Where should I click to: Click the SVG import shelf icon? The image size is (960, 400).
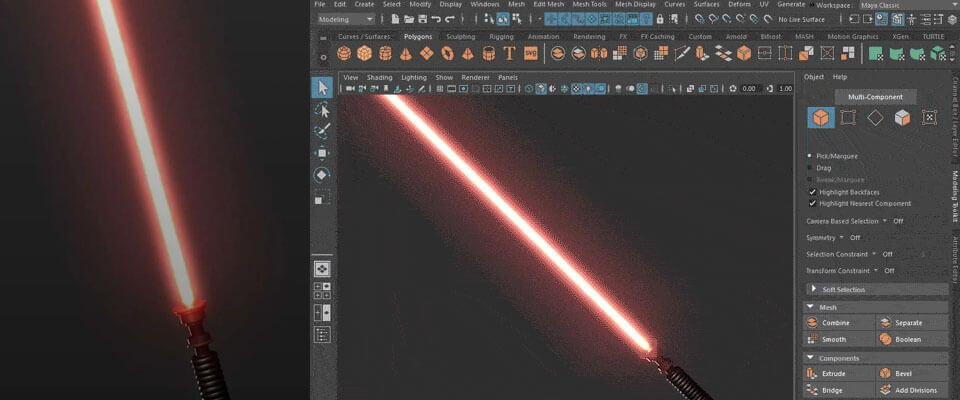530,53
